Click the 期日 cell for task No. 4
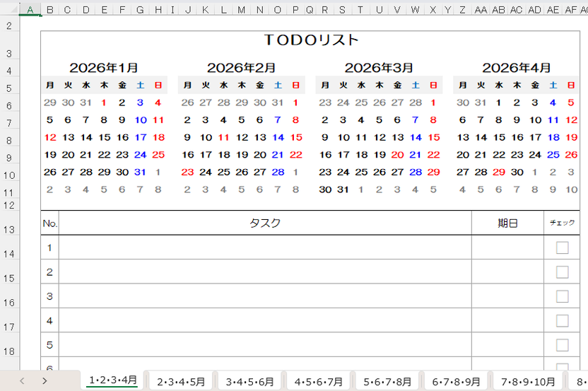Viewport: 588px width, 391px height. [x=507, y=320]
